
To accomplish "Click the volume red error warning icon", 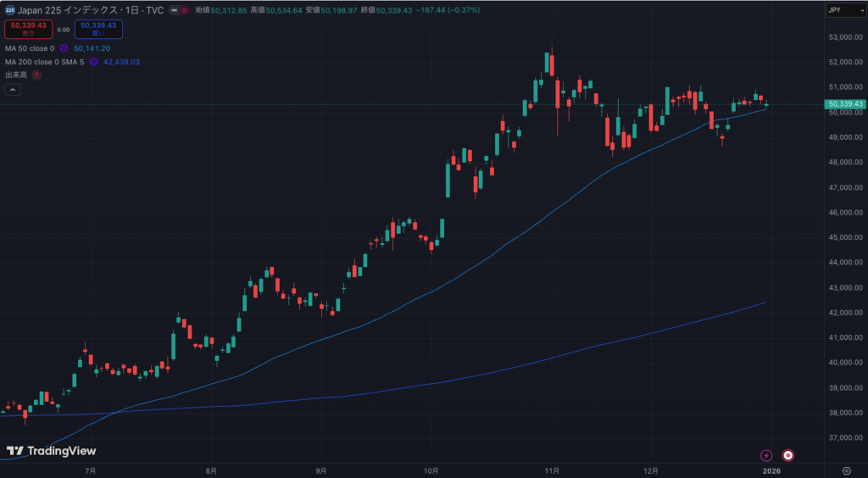I will click(37, 75).
